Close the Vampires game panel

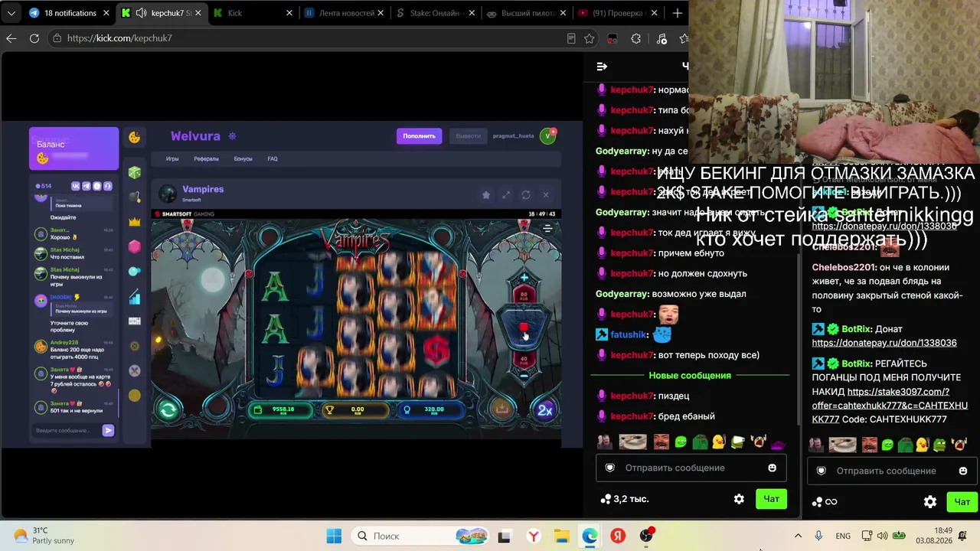(546, 195)
